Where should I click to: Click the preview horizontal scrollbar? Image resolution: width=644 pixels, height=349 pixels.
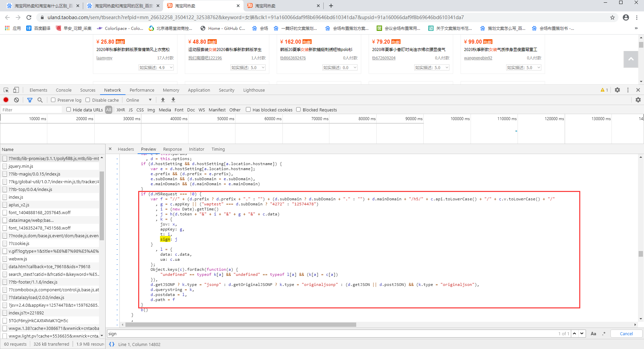pos(240,325)
